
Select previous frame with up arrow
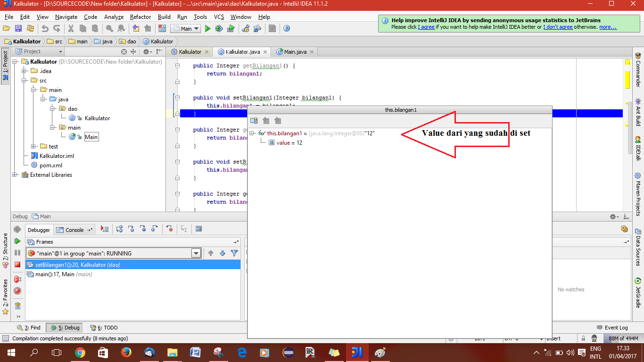click(x=211, y=253)
